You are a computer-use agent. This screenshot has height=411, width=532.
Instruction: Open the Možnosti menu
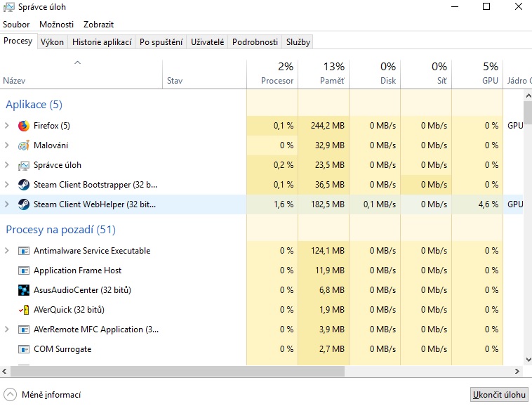tap(57, 25)
